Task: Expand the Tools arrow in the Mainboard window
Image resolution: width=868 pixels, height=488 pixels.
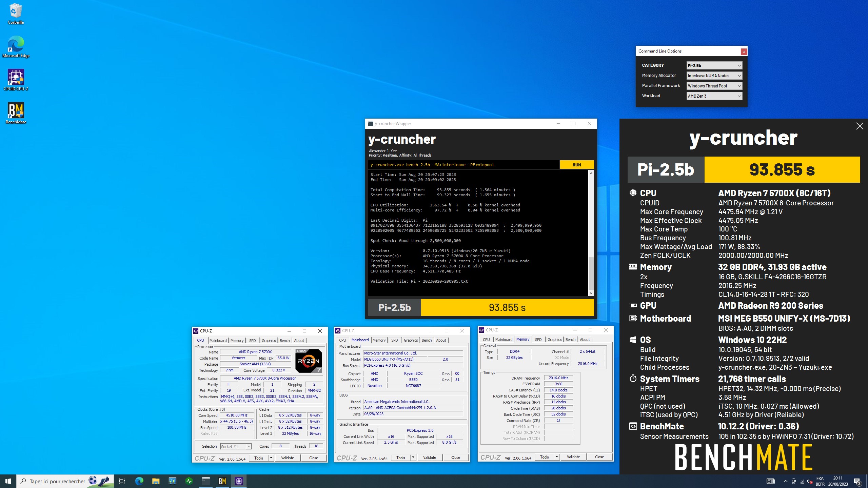Action: pyautogui.click(x=413, y=457)
